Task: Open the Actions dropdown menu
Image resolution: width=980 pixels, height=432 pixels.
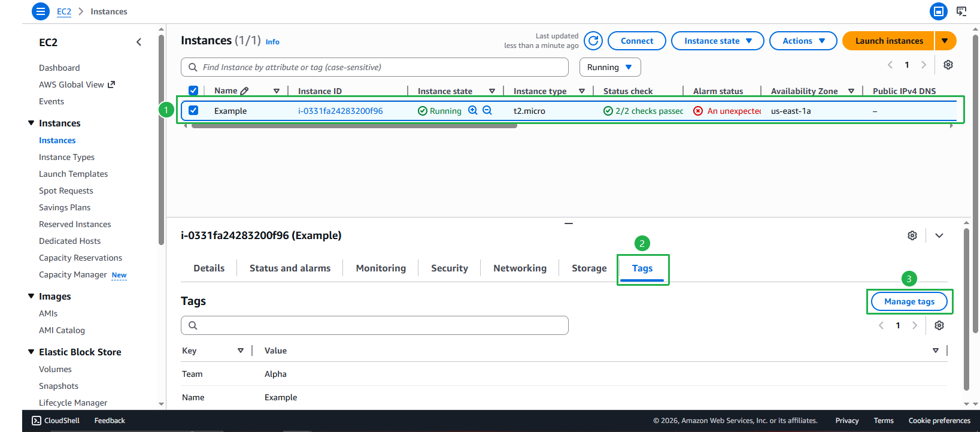Action: (803, 41)
